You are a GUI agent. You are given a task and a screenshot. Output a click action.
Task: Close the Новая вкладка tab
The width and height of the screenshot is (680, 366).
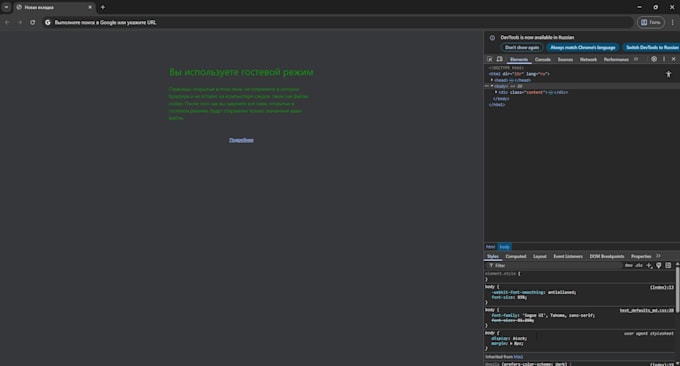click(90, 7)
